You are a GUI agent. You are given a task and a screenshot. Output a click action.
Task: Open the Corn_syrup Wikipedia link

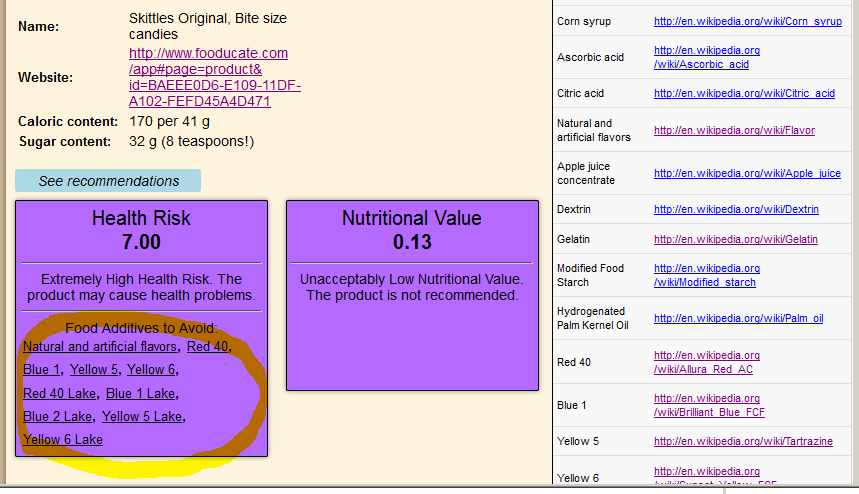click(x=748, y=21)
